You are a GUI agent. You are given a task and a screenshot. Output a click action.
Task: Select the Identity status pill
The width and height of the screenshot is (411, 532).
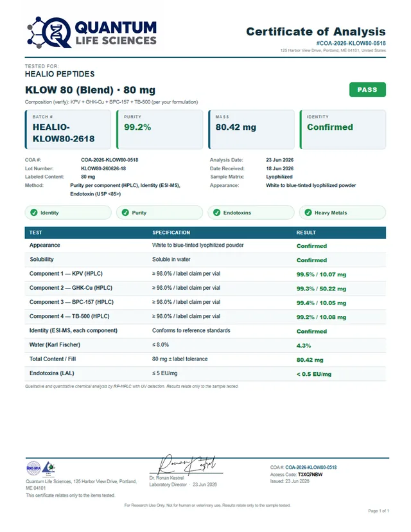tap(68, 213)
